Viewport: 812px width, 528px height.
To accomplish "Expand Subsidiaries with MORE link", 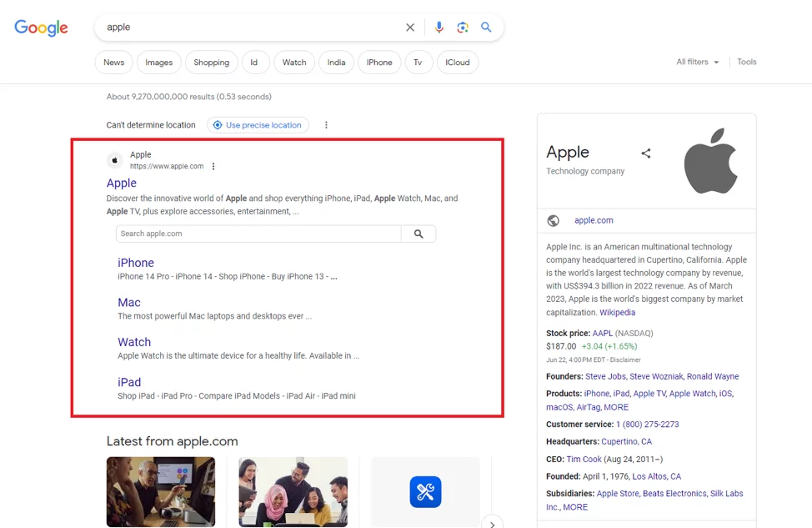I will 575,507.
